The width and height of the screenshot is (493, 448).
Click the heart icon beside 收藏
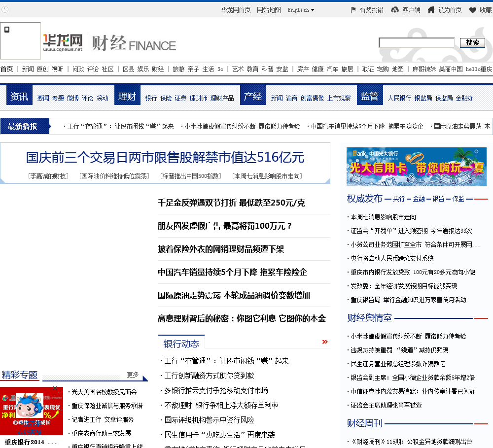click(x=473, y=10)
